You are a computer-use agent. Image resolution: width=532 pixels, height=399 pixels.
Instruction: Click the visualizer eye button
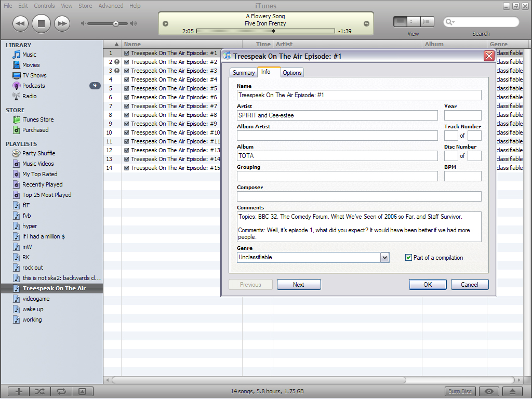coord(489,392)
